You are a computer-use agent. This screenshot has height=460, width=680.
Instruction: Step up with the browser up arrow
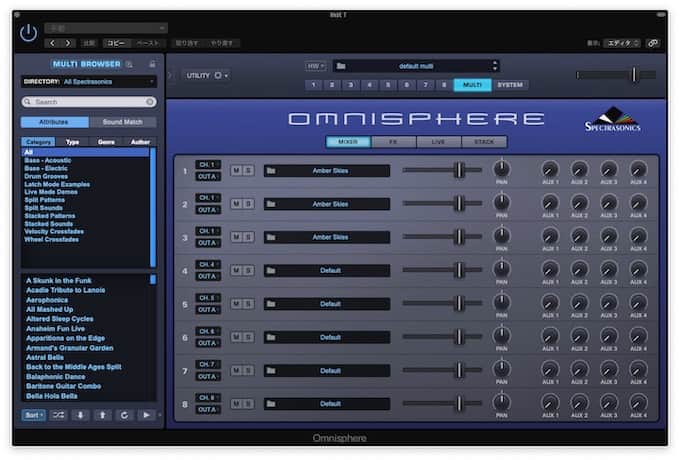pos(102,415)
